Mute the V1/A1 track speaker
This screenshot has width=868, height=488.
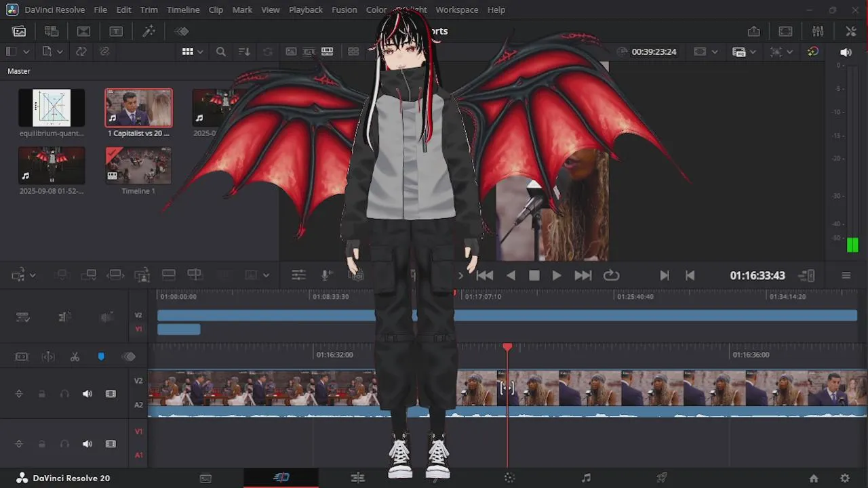point(87,444)
